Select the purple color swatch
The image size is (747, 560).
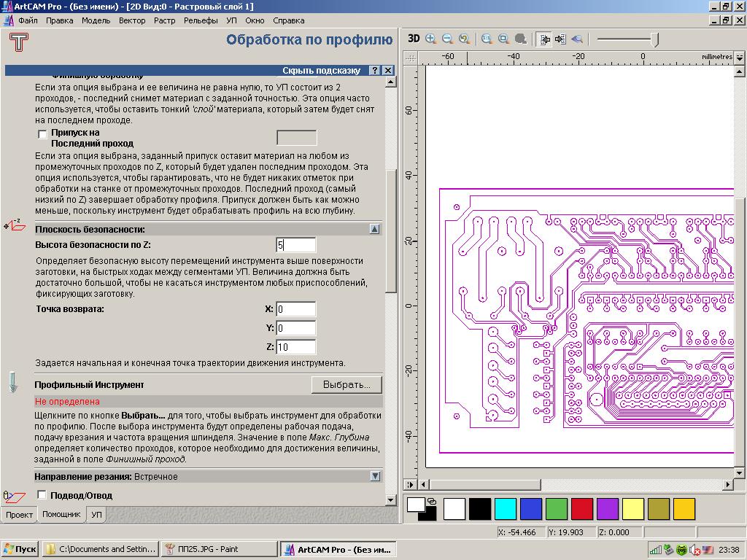coord(608,508)
